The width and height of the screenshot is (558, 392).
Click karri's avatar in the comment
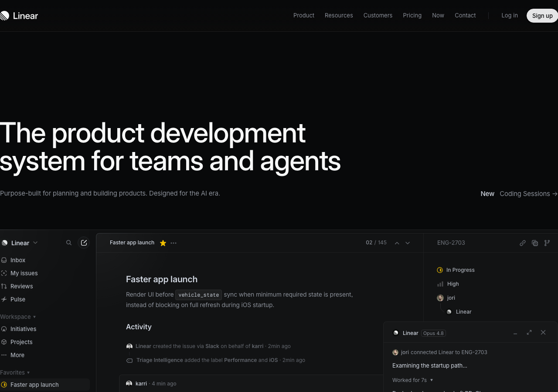pos(129,384)
